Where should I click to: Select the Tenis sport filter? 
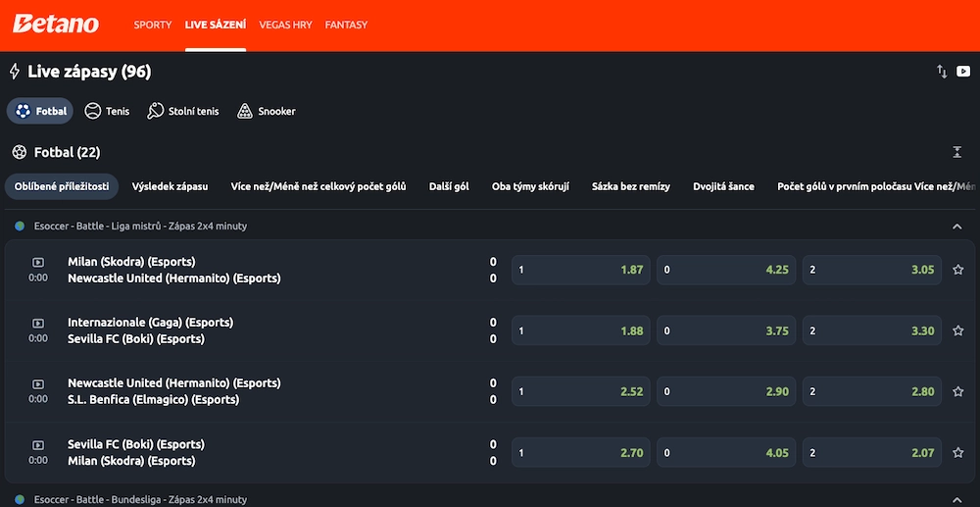[x=107, y=111]
